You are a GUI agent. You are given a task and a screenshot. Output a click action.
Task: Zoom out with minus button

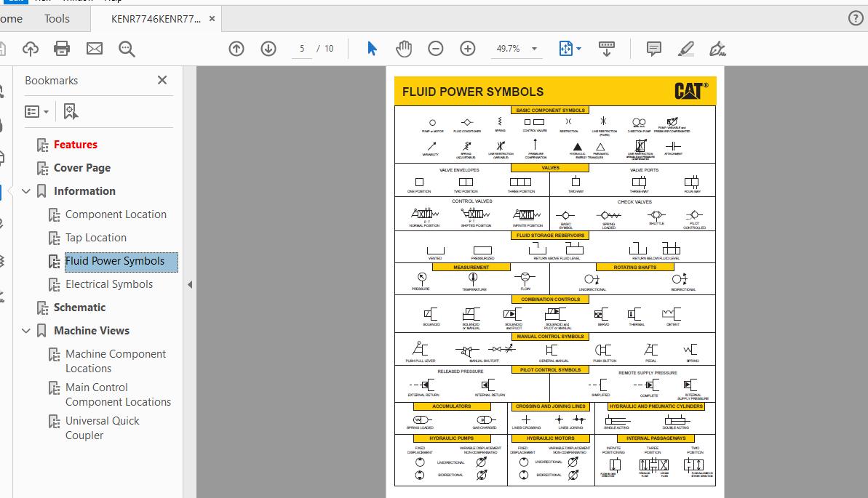point(436,49)
